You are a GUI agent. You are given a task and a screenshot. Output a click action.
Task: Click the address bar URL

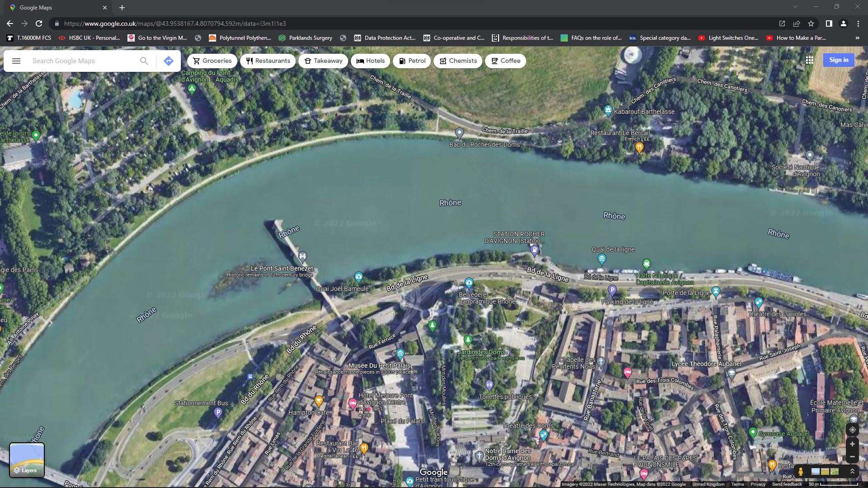pyautogui.click(x=175, y=23)
